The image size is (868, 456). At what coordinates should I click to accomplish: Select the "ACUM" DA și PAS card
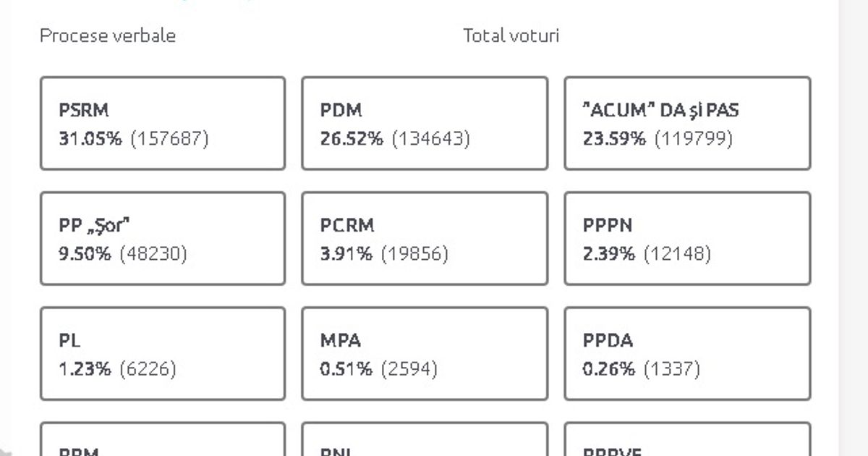coord(687,123)
